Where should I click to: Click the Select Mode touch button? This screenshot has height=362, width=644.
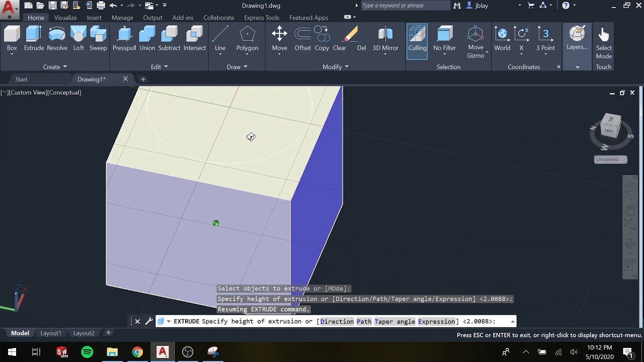click(604, 43)
